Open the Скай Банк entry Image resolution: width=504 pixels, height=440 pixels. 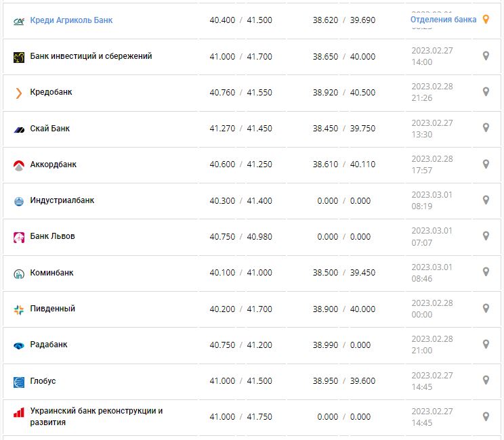click(50, 129)
